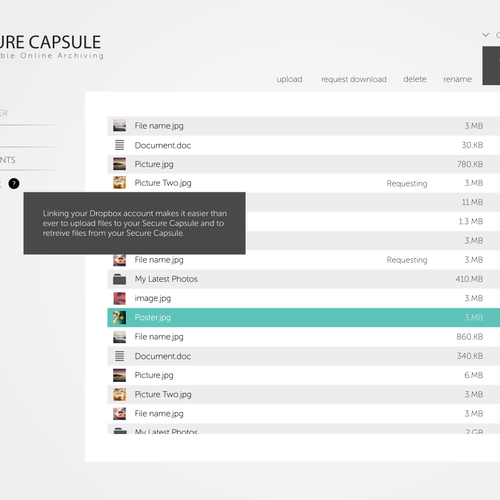Click the black question mark help icon
Viewport: 500px width, 500px height.
pos(14,184)
